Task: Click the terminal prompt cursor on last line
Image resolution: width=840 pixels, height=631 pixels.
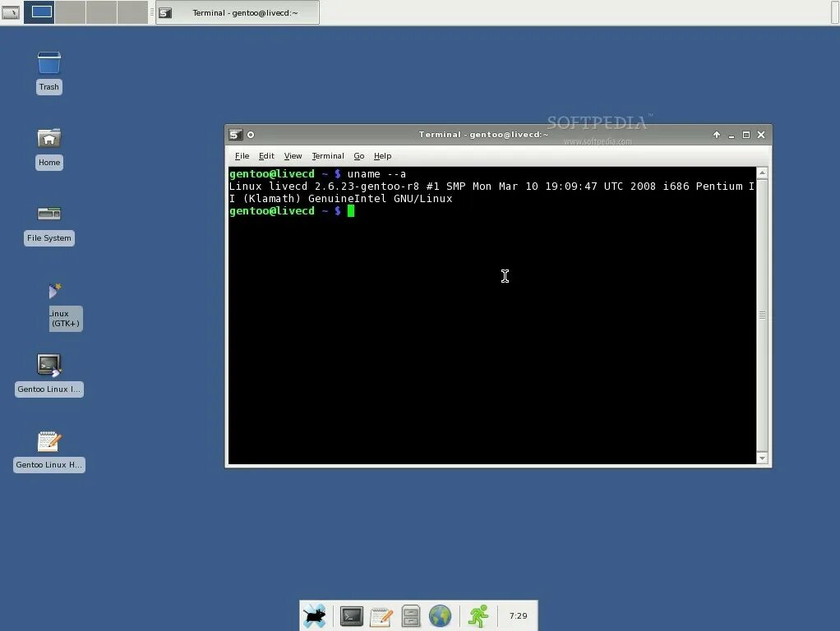Action: (x=351, y=211)
